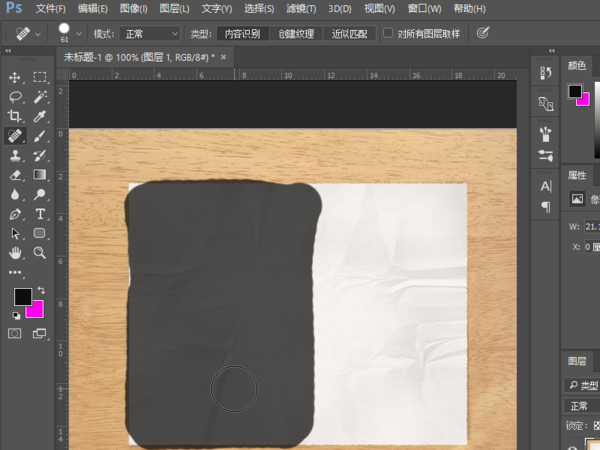Select the Crop tool

tap(15, 116)
